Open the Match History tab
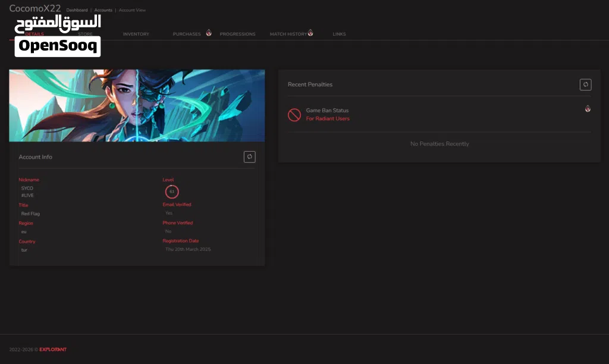Screen dimensions: 609x364 pos(288,34)
